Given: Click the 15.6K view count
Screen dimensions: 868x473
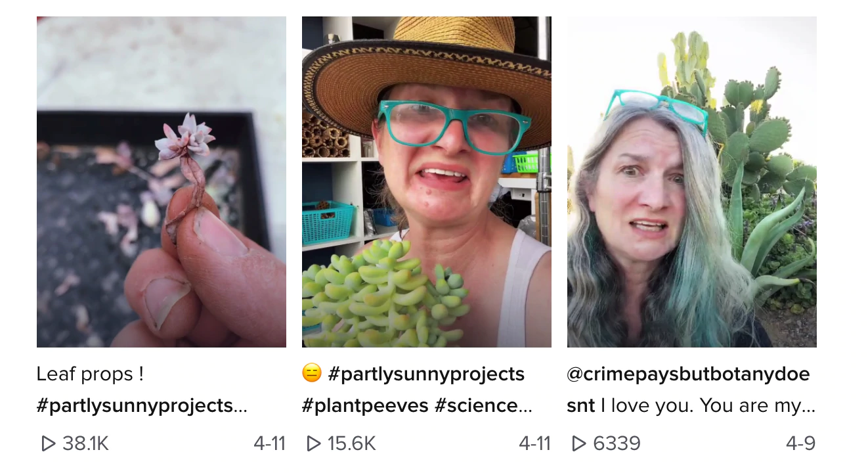Looking at the screenshot, I should click(x=351, y=444).
